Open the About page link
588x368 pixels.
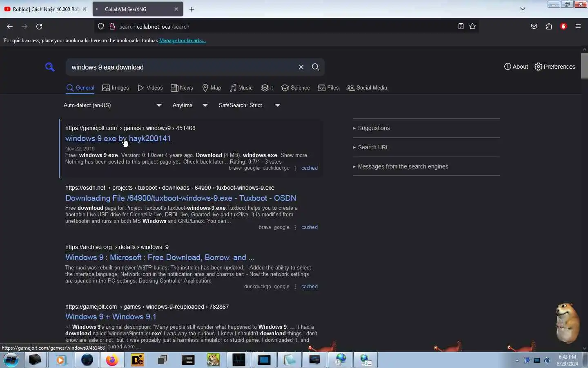[x=516, y=67]
